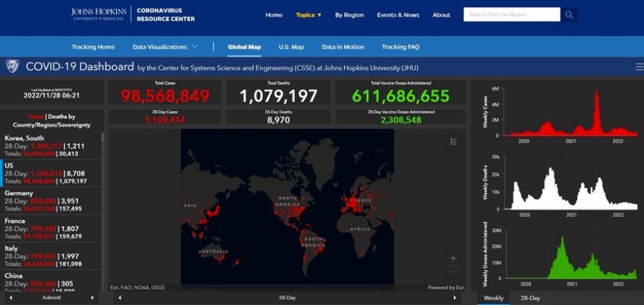Switch to Tracking Home tab
The image size is (644, 305).
93,47
